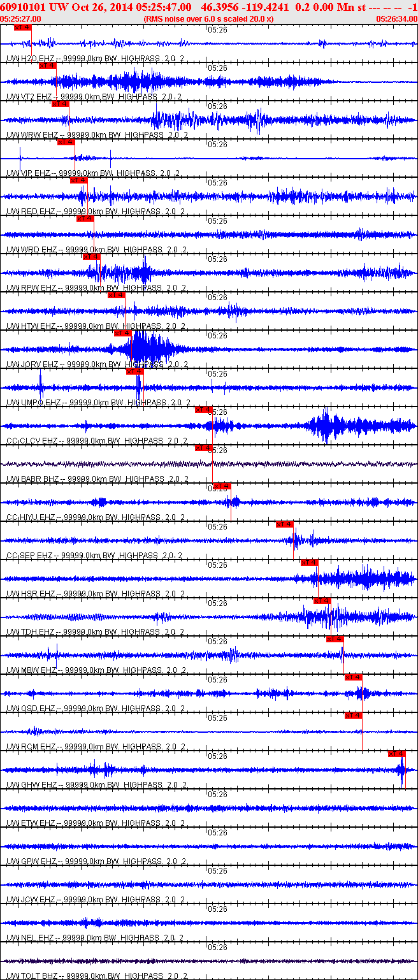Click the red pick flag on CLCV trace
418x980 pixels.
point(204,410)
